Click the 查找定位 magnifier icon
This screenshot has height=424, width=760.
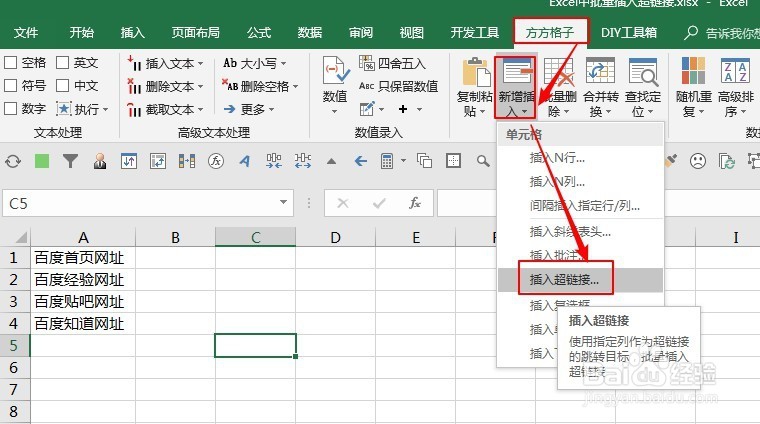(643, 72)
